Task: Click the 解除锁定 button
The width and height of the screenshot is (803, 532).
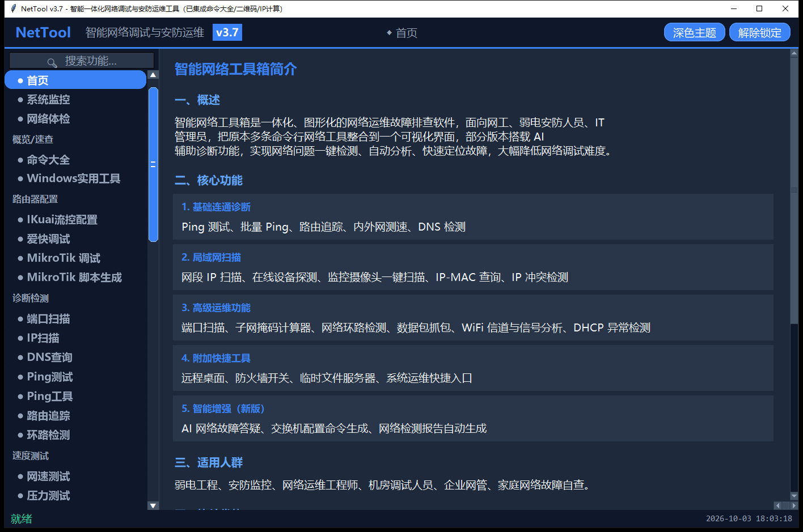Action: 760,33
